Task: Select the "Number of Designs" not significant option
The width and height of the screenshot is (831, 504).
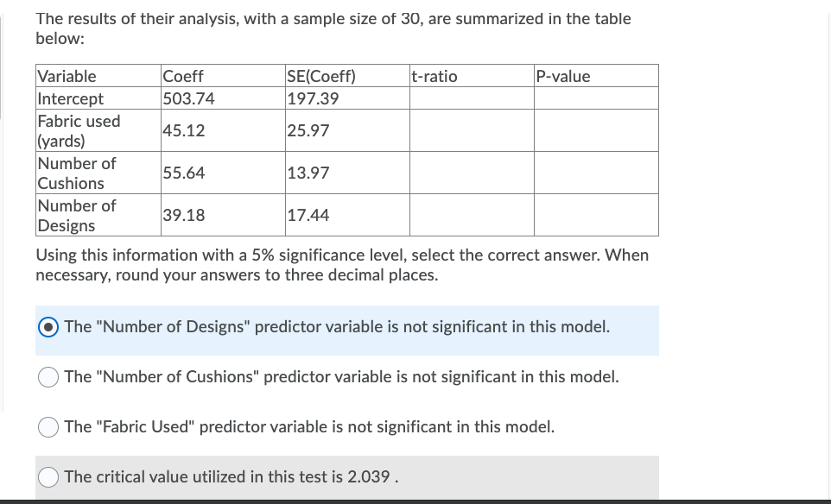Action: coord(48,327)
